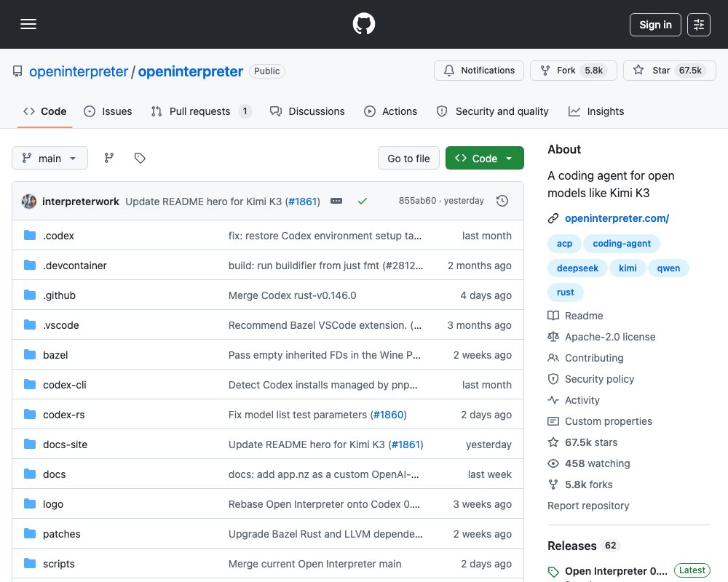Click Report repository link

click(x=588, y=506)
